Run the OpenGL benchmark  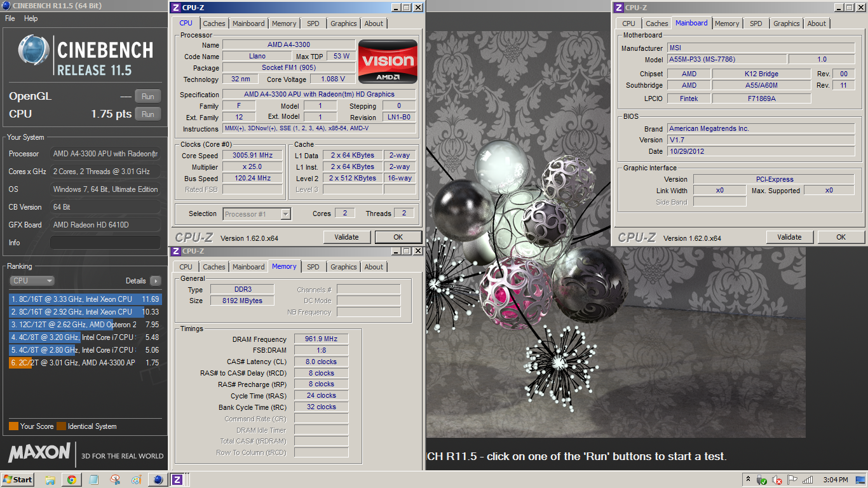(147, 97)
